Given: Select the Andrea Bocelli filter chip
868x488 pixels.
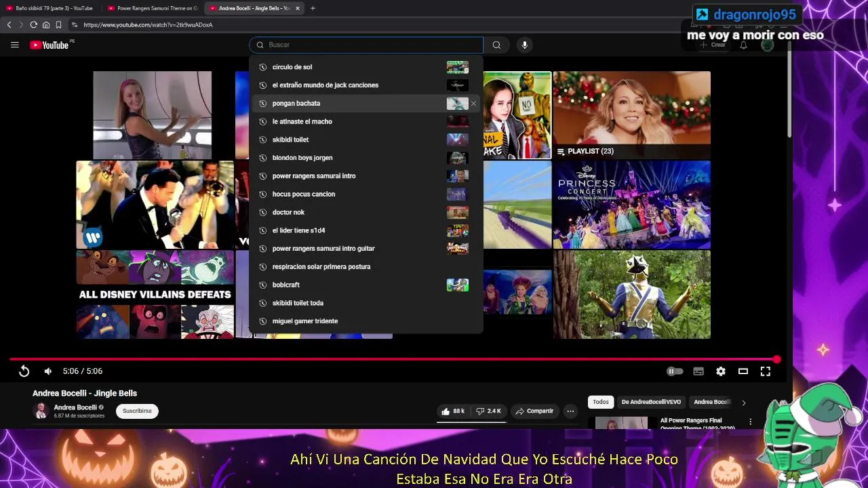Looking at the screenshot, I should click(x=711, y=402).
